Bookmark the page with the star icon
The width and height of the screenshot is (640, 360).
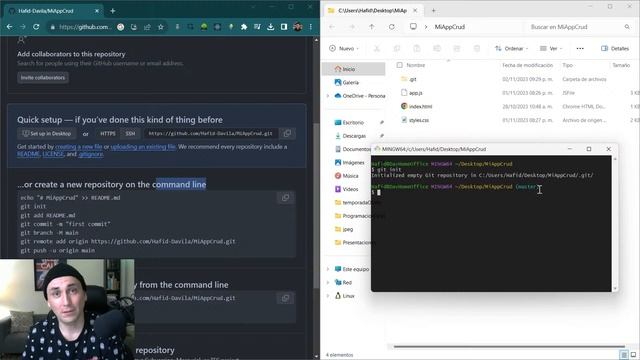pos(161,27)
